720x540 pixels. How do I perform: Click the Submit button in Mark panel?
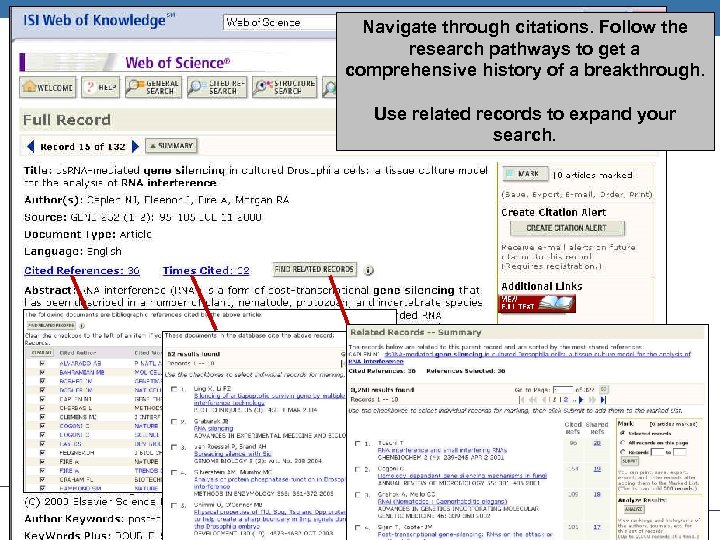point(630,461)
